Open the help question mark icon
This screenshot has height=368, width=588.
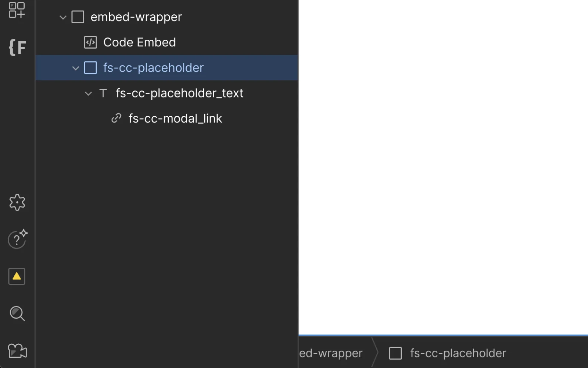click(x=17, y=240)
